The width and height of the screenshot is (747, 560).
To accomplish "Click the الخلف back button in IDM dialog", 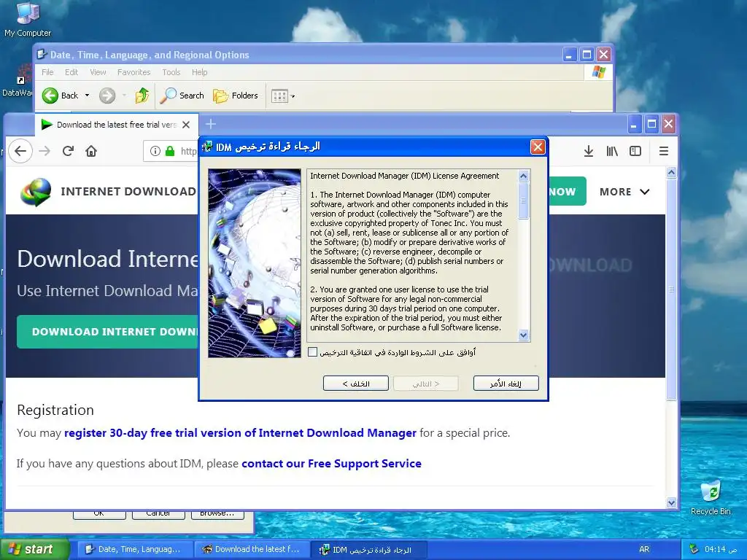I will 356,384.
